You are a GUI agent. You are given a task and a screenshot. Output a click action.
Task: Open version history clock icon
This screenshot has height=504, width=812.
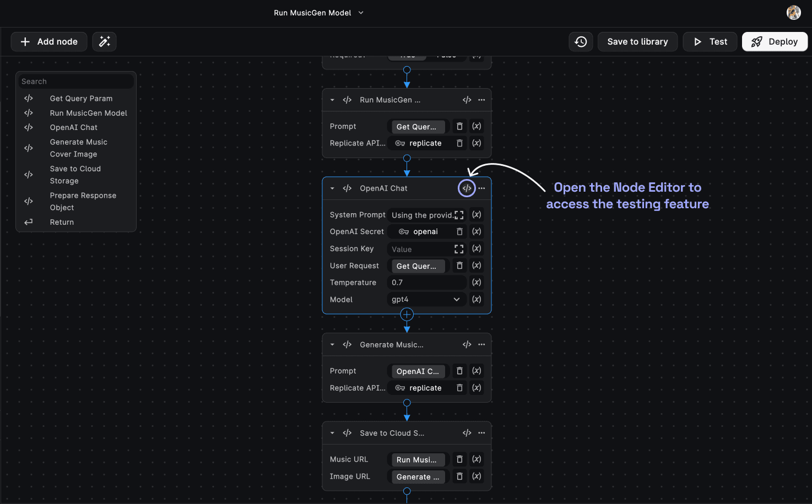[x=581, y=42]
